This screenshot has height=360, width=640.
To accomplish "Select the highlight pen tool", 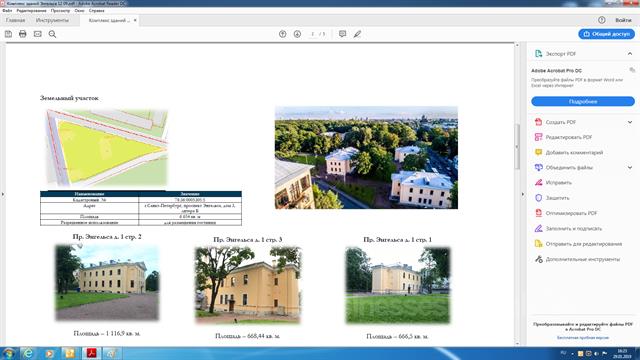I will (x=358, y=34).
